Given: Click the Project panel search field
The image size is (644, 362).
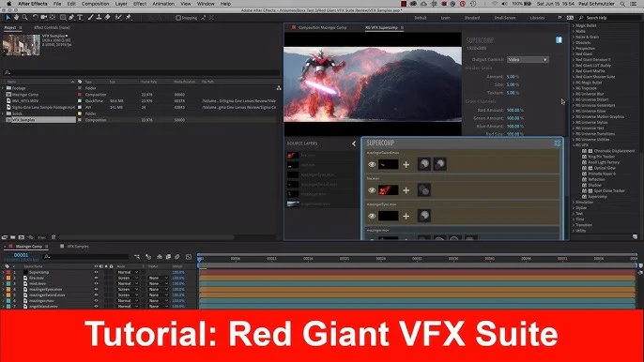Looking at the screenshot, I should [x=142, y=72].
